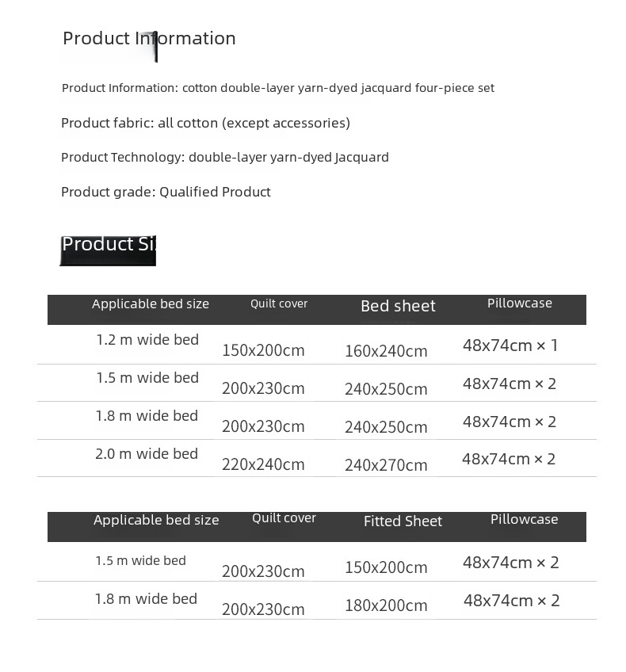Click "Pillowcase" header in the fitted sheet table

point(524,520)
